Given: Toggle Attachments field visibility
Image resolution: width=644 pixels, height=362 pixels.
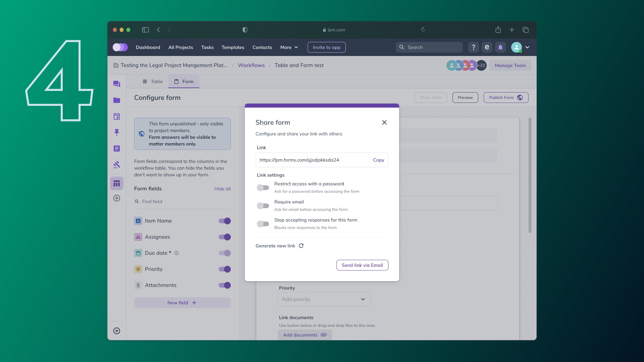Looking at the screenshot, I should click(x=225, y=285).
